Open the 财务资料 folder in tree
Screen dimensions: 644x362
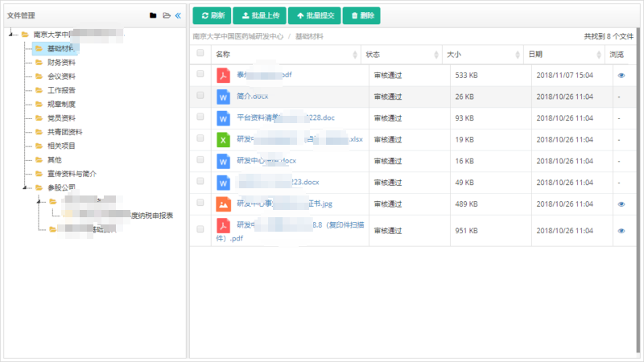pos(60,62)
